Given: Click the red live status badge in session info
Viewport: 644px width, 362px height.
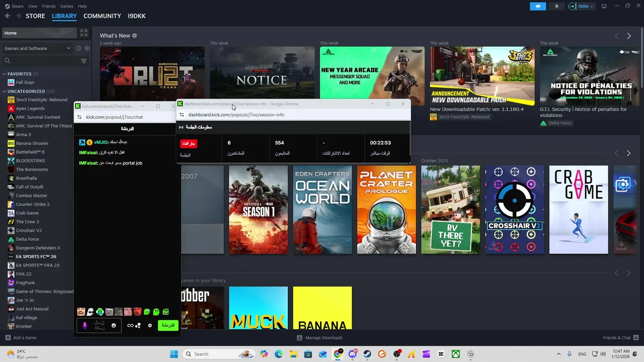Looking at the screenshot, I should click(189, 143).
